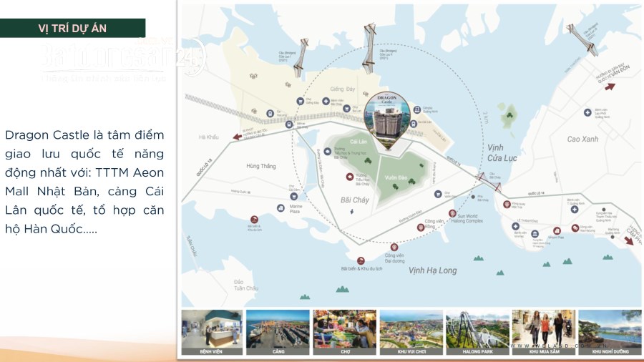Click the red arrow next to Hà Khẩu
Screen dimensions: 644x362
237,137
